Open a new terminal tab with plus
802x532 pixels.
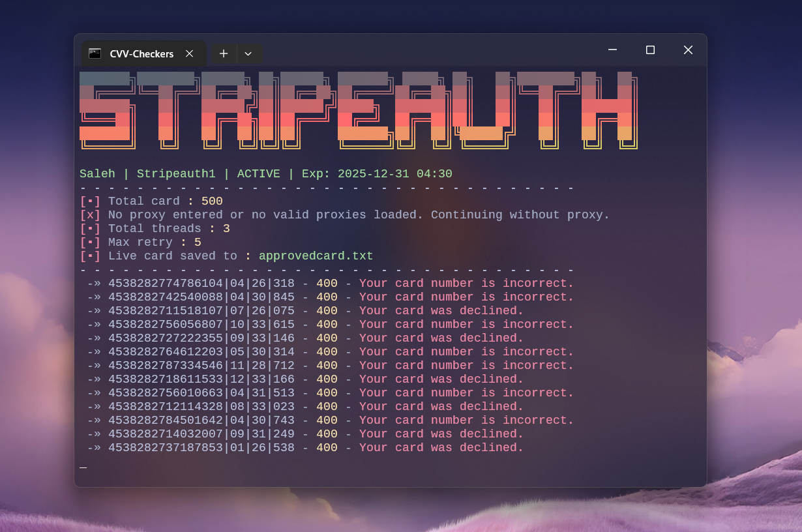(224, 53)
